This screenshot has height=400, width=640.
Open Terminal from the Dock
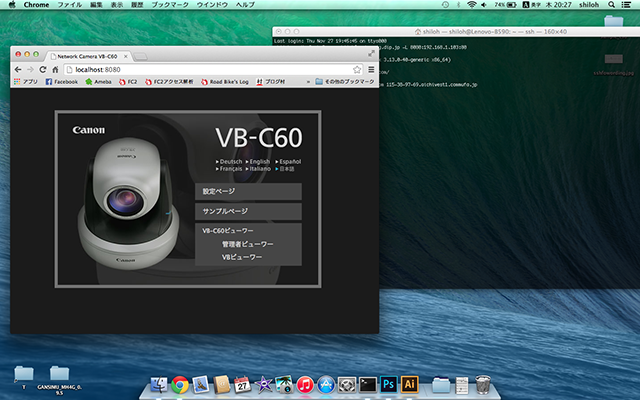coord(367,384)
